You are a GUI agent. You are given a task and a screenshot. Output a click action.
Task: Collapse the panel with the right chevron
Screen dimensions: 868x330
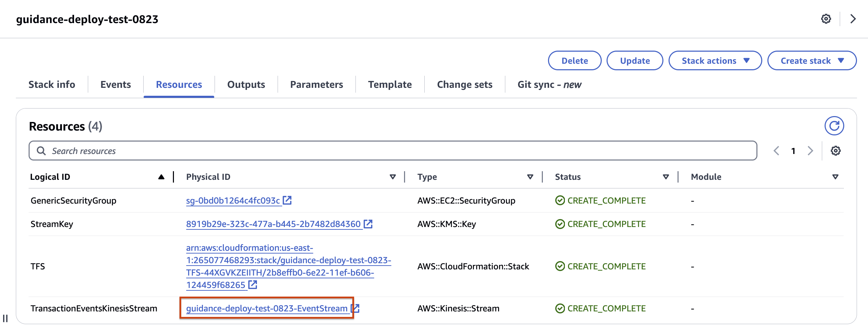(853, 19)
